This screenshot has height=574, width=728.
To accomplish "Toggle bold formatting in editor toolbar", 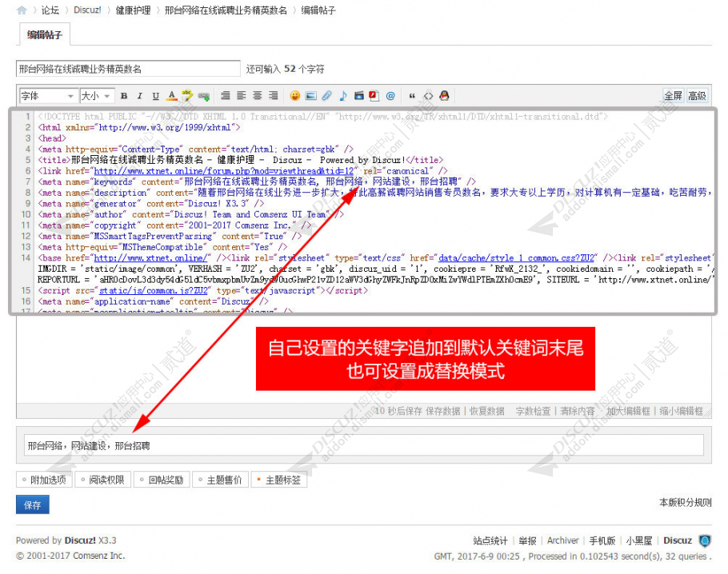I will (x=124, y=96).
